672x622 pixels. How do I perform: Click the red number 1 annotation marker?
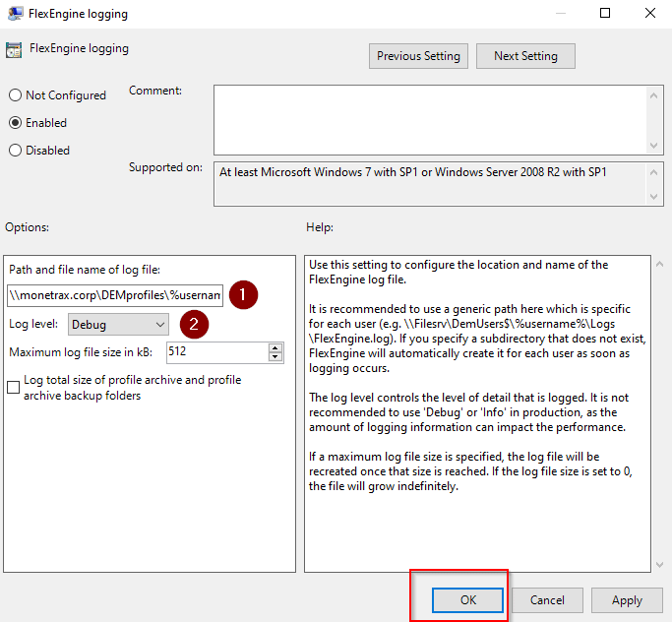pyautogui.click(x=243, y=294)
